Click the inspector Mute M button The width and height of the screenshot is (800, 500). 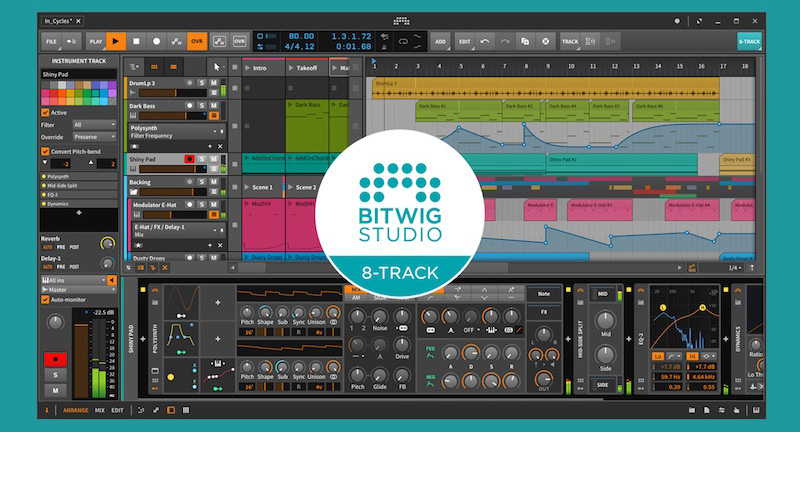[x=55, y=390]
